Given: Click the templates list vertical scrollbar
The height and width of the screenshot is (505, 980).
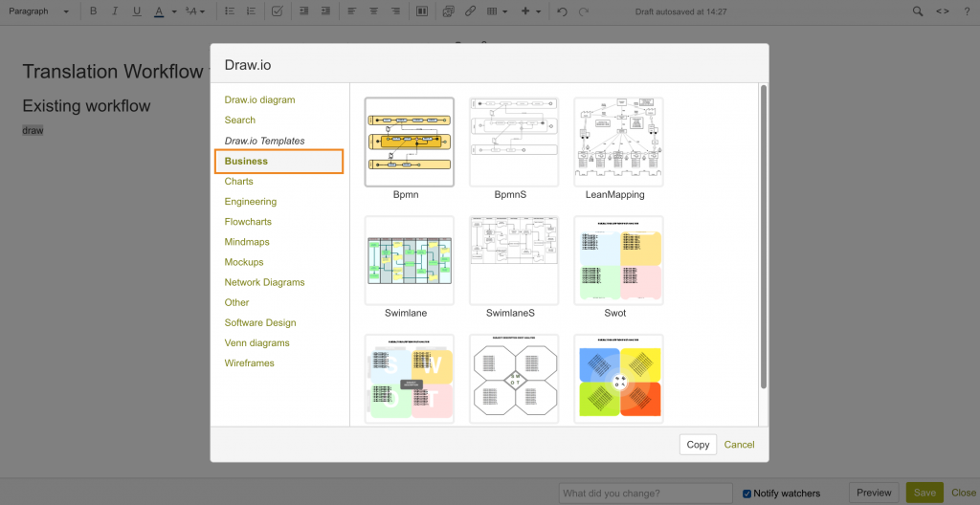Looking at the screenshot, I should pos(763,236).
